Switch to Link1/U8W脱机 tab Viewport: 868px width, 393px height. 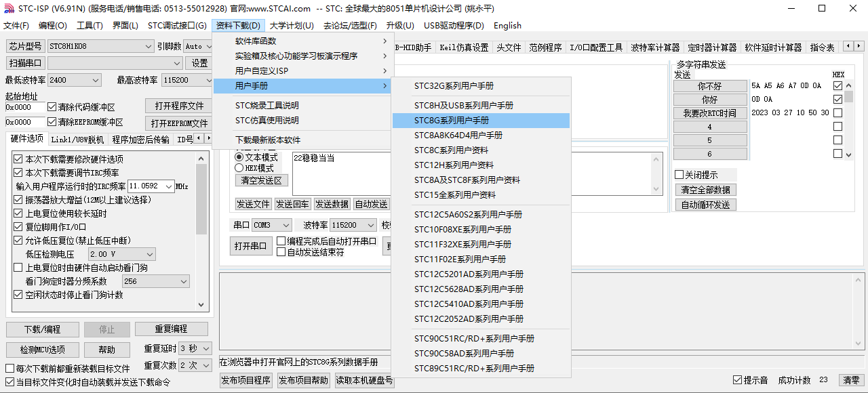pyautogui.click(x=77, y=140)
